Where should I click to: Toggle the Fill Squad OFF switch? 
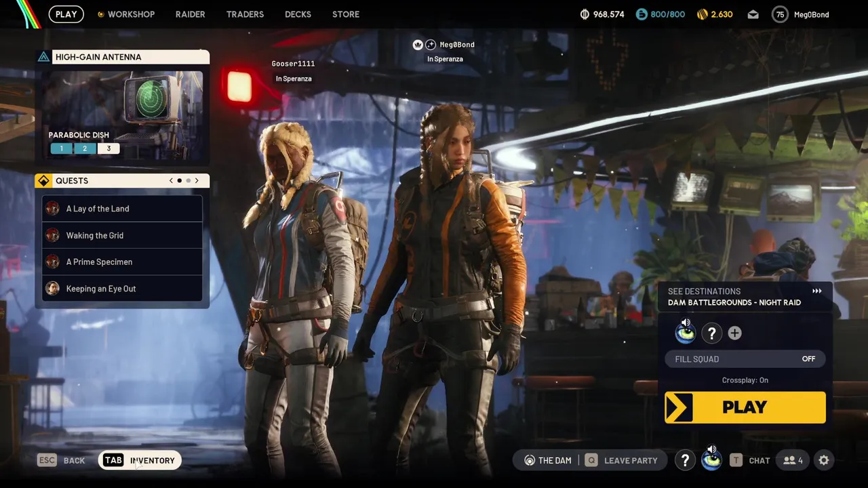745,359
